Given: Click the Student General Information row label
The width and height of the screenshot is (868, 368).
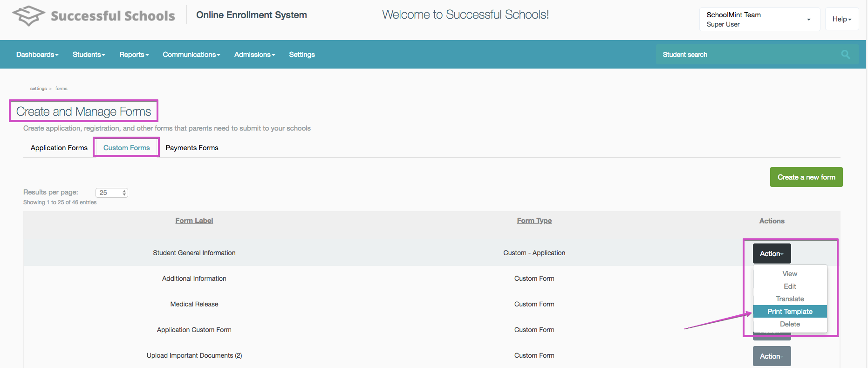Looking at the screenshot, I should pyautogui.click(x=194, y=253).
